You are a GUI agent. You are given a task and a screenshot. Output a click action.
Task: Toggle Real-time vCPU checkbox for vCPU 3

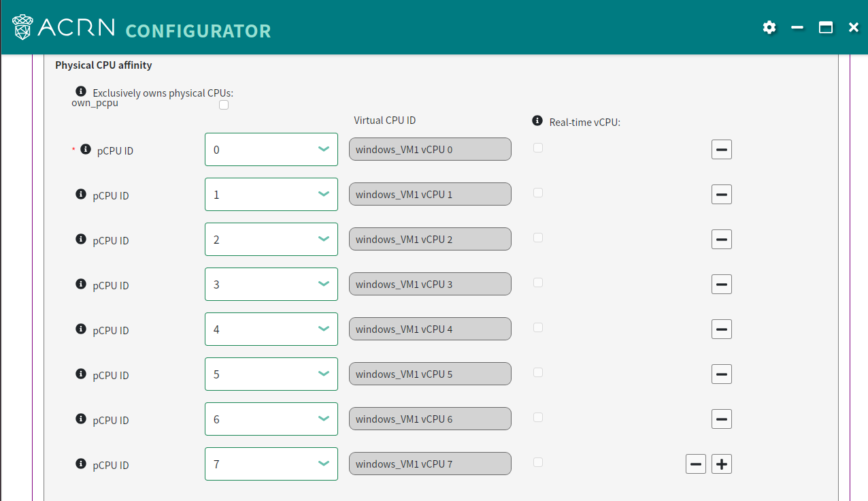coord(538,282)
